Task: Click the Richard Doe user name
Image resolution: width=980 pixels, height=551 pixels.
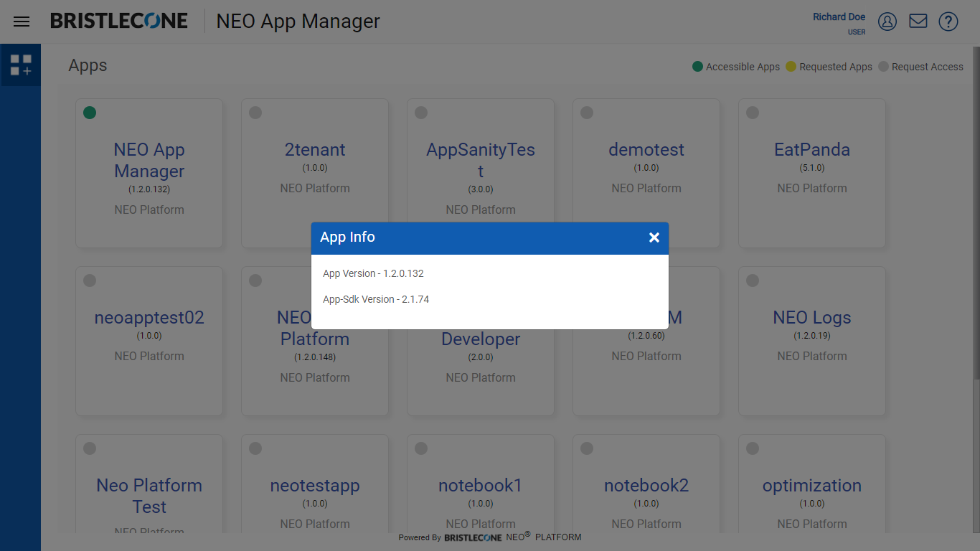Action: point(839,17)
